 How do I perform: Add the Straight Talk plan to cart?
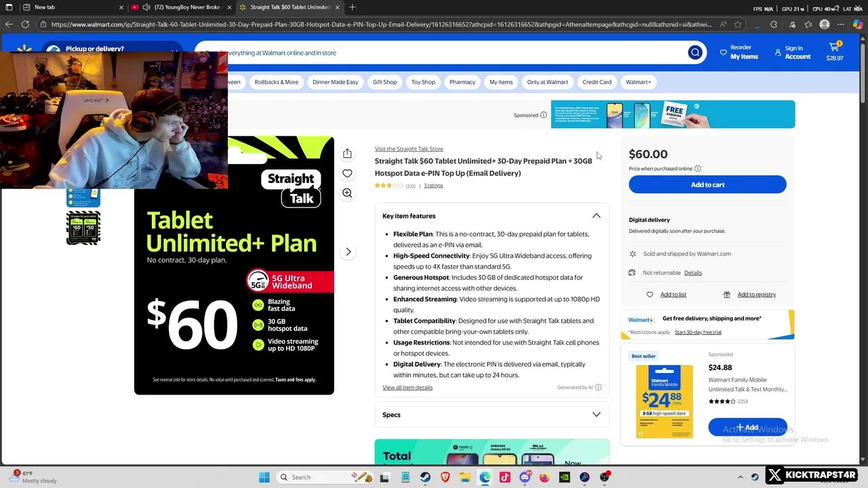pyautogui.click(x=707, y=184)
